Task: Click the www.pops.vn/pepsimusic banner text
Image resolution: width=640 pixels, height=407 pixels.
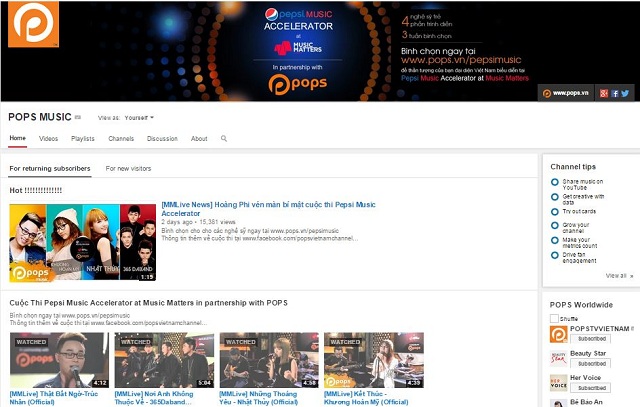Action: coord(461,60)
